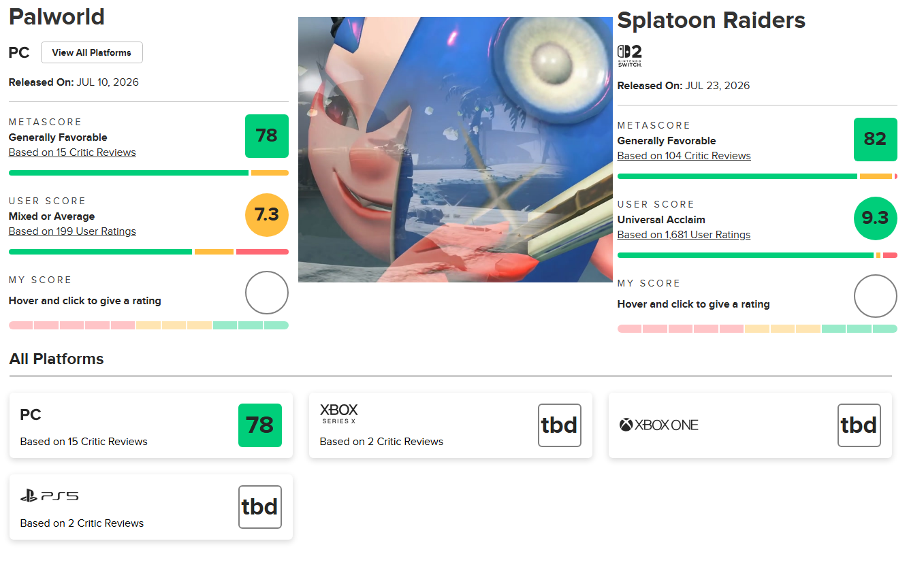Click the Xbox Series X tbd score box
The image size is (909, 588).
coord(560,425)
